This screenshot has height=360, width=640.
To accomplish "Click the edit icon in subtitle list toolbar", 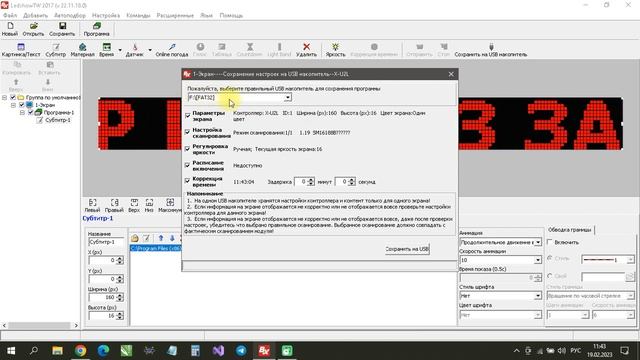I will [147, 238].
